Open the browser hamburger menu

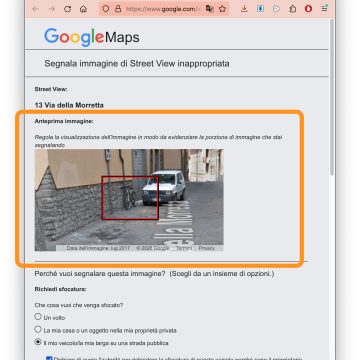coord(324,9)
